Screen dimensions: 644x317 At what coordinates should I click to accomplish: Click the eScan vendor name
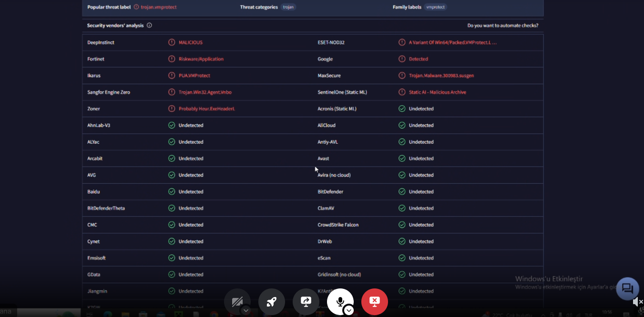(x=324, y=258)
